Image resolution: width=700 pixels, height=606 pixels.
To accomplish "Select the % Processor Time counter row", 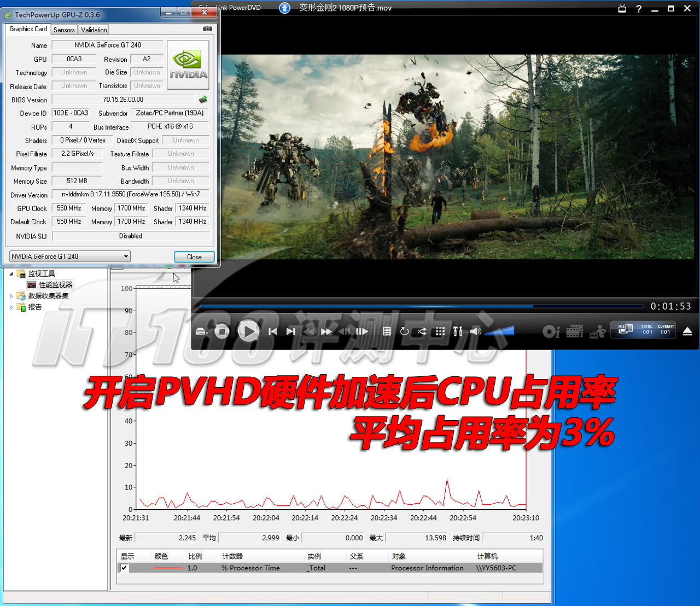I will (x=330, y=568).
